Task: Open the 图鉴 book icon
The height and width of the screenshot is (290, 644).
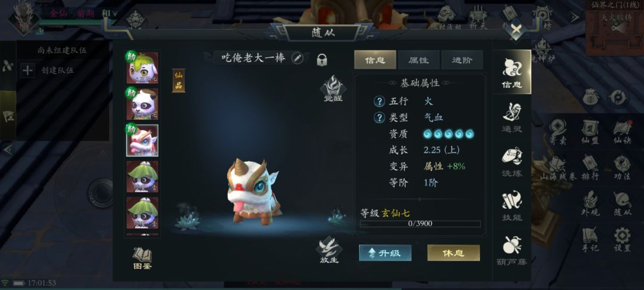Action: click(143, 259)
